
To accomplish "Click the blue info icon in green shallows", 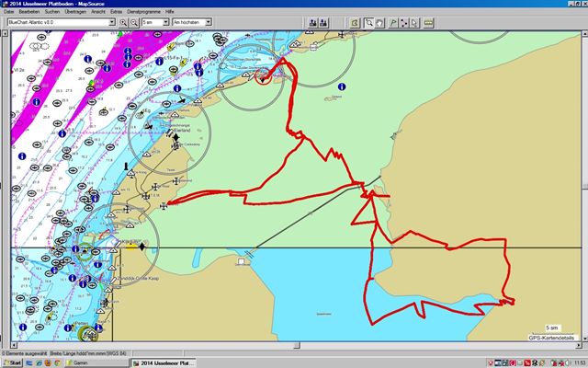I will pyautogui.click(x=341, y=86).
